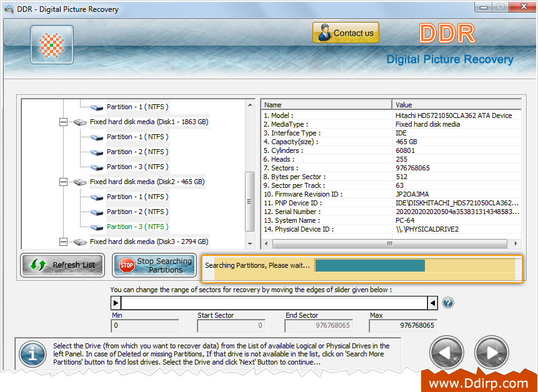Click the Max value field
538x392 pixels.
coord(403,326)
